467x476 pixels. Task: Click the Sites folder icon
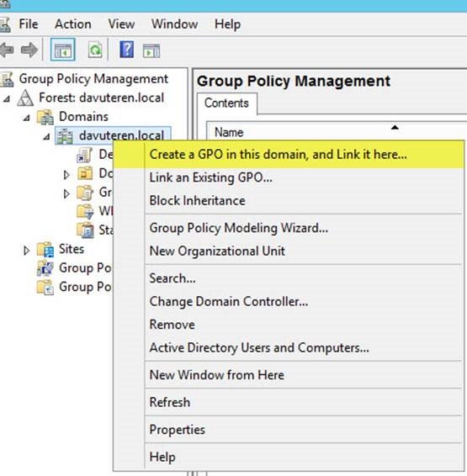pos(45,250)
